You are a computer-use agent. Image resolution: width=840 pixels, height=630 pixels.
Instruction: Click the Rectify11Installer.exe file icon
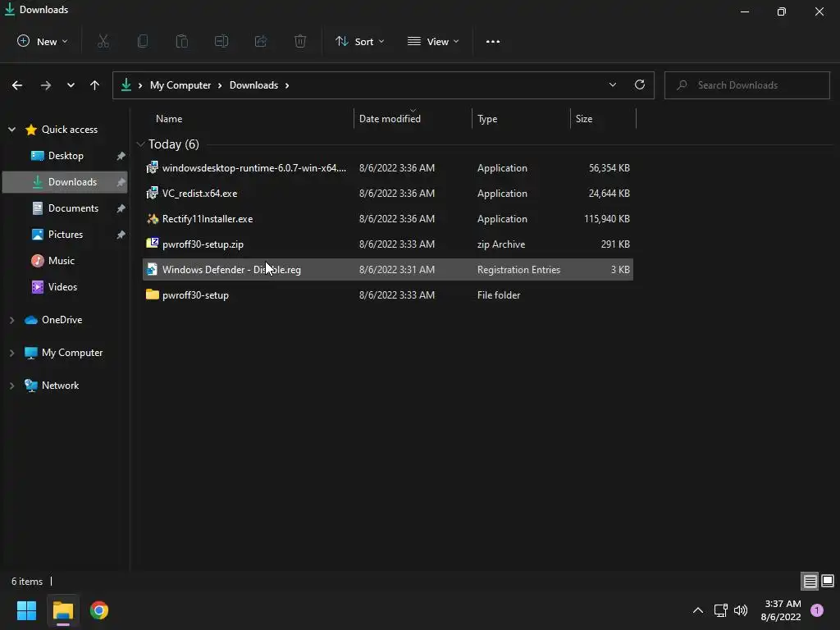click(x=153, y=218)
